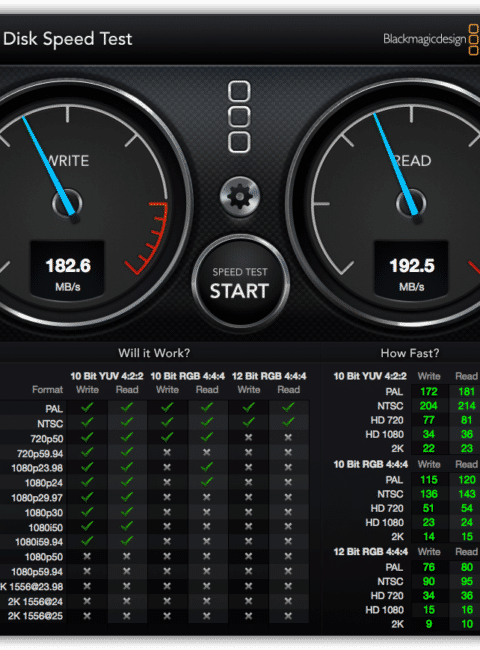Click the 12 Bit RGB 4:4:4 section header in How Fast

[371, 552]
